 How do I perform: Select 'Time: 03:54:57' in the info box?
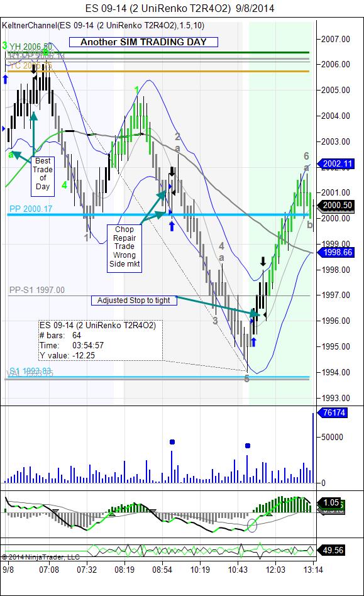(x=72, y=346)
